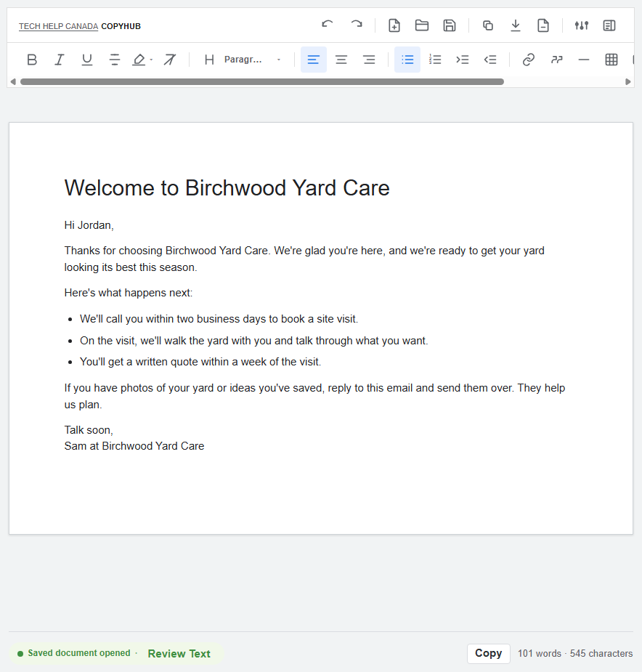Align text right
Screen dimensions: 642x672
(369, 60)
